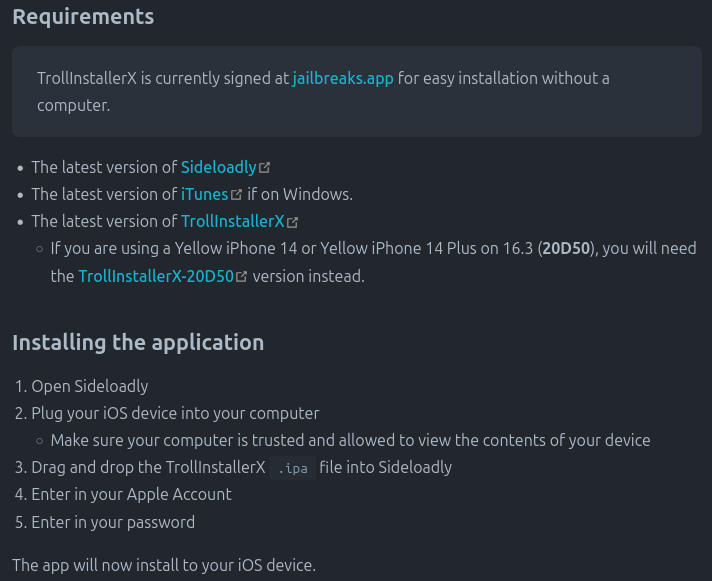The width and height of the screenshot is (712, 581).
Task: Click the external link icon after TrollInstallerX
Action: (x=293, y=222)
